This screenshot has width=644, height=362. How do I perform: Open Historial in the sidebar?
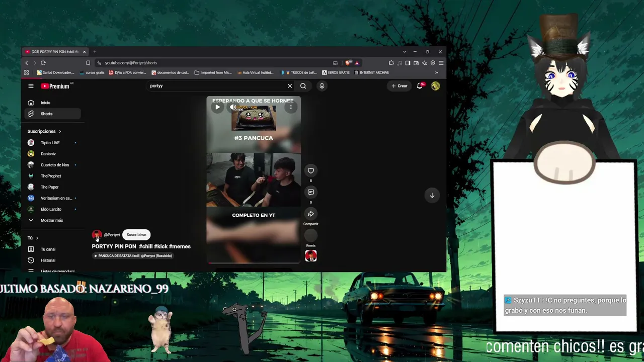pos(52,260)
